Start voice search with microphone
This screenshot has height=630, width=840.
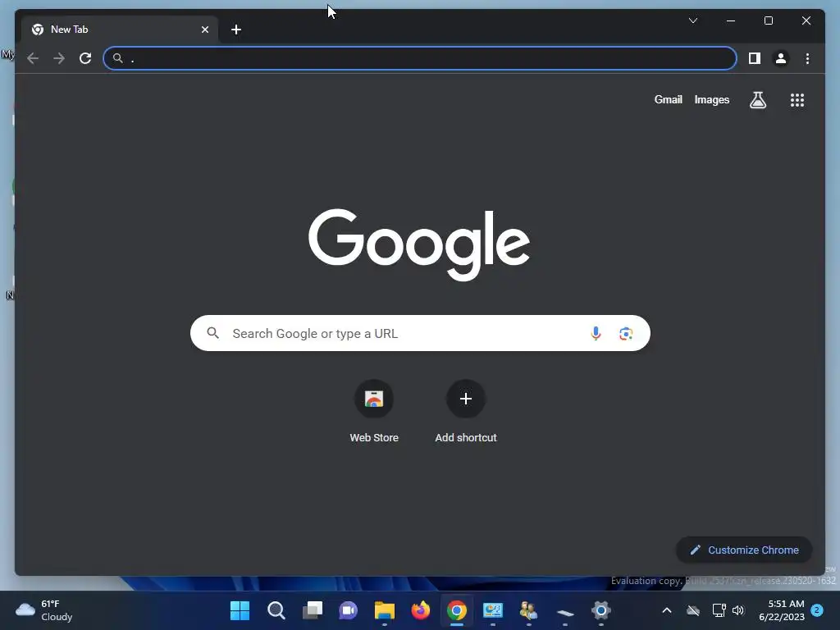click(596, 333)
